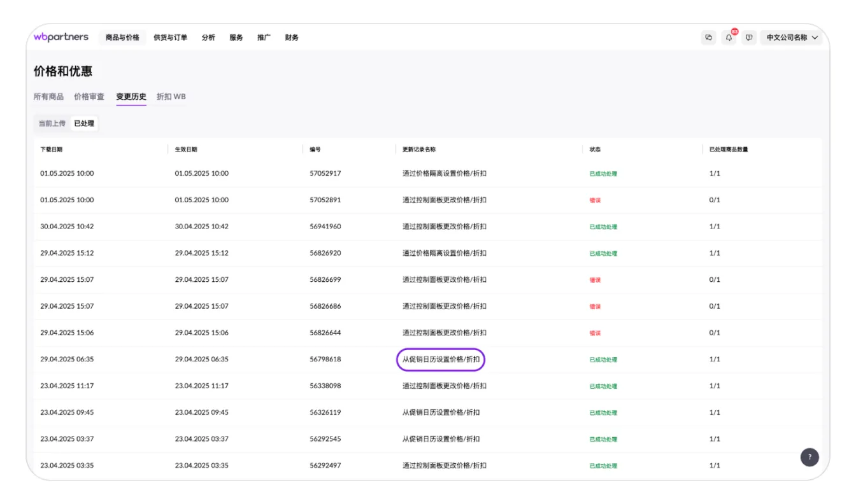Open the 服务 menu
856x504 pixels.
236,38
